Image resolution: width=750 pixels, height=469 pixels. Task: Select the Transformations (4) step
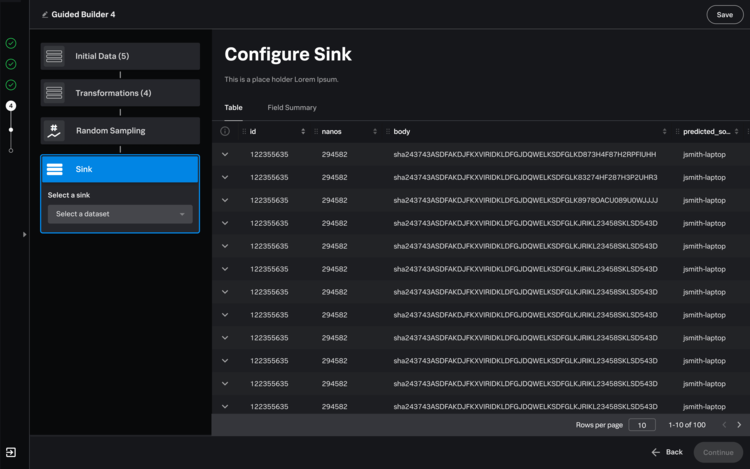coord(120,93)
